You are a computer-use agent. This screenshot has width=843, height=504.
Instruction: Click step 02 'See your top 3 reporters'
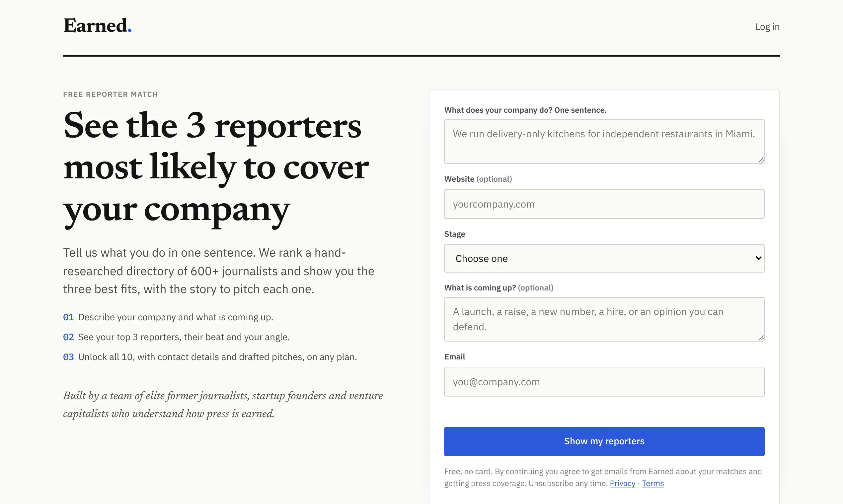pyautogui.click(x=184, y=337)
